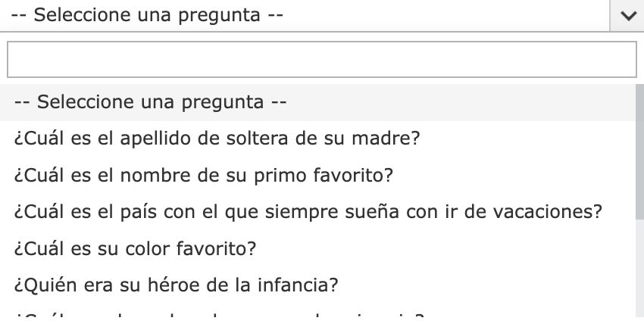
Task: Click the dropdown chevron arrow
Action: tap(627, 15)
